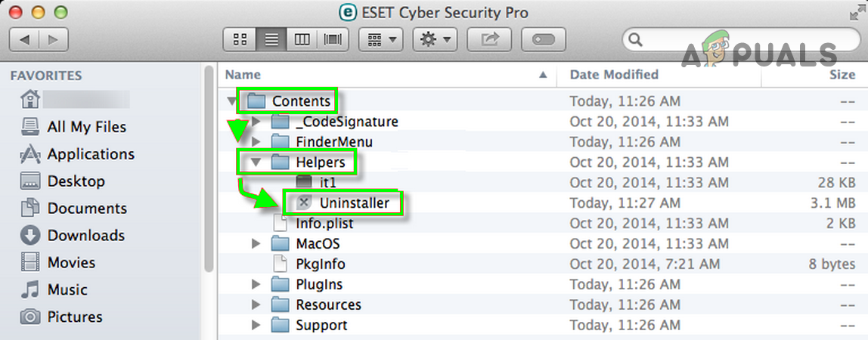Click in the Finder search field
The image size is (868, 340).
point(726,39)
